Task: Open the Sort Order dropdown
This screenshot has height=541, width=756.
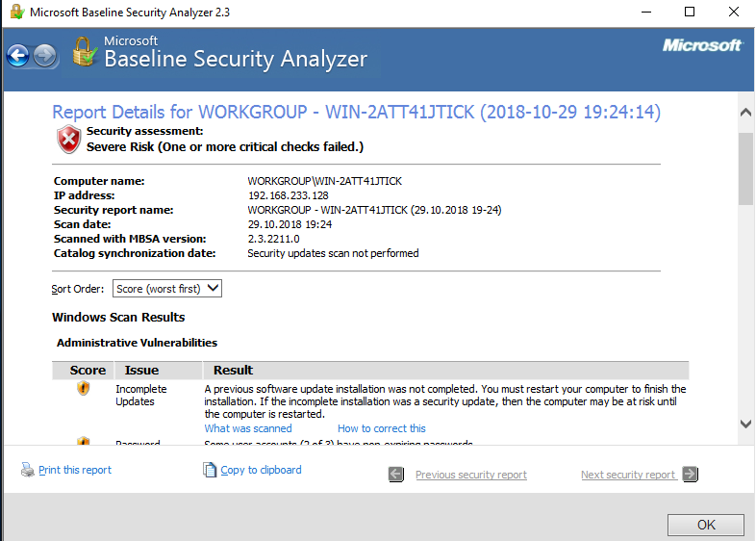Action: point(167,289)
